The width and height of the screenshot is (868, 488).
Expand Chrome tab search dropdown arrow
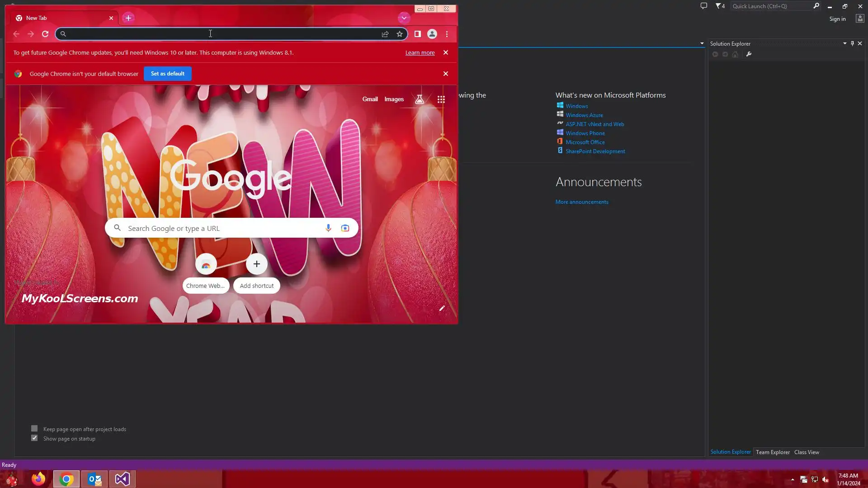[404, 18]
